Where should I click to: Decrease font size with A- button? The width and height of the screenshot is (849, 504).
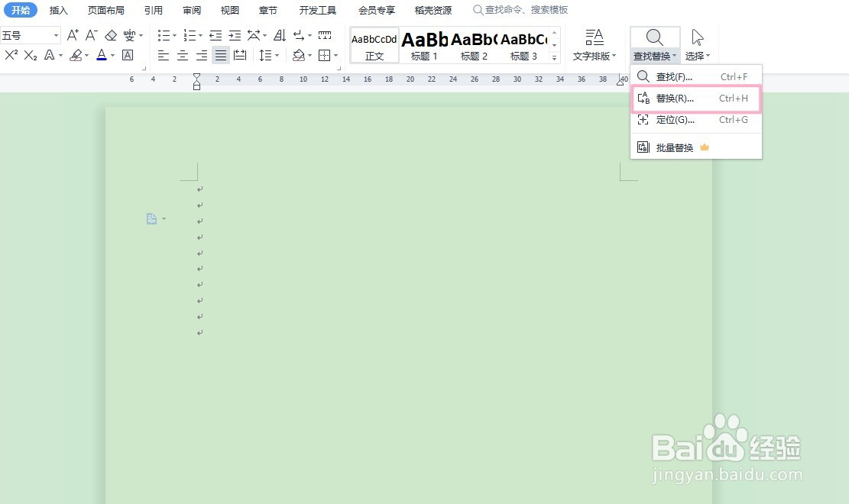point(92,36)
